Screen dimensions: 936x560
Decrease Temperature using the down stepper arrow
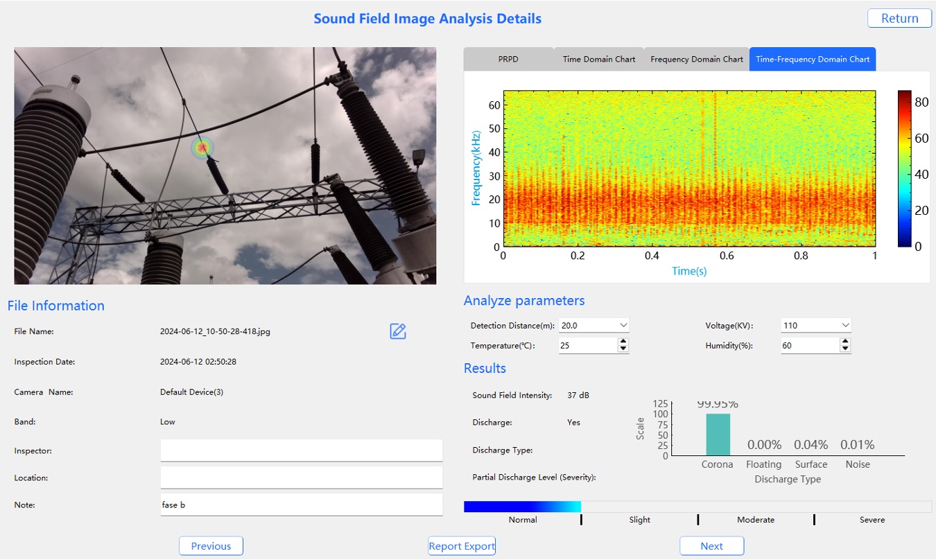(x=625, y=348)
